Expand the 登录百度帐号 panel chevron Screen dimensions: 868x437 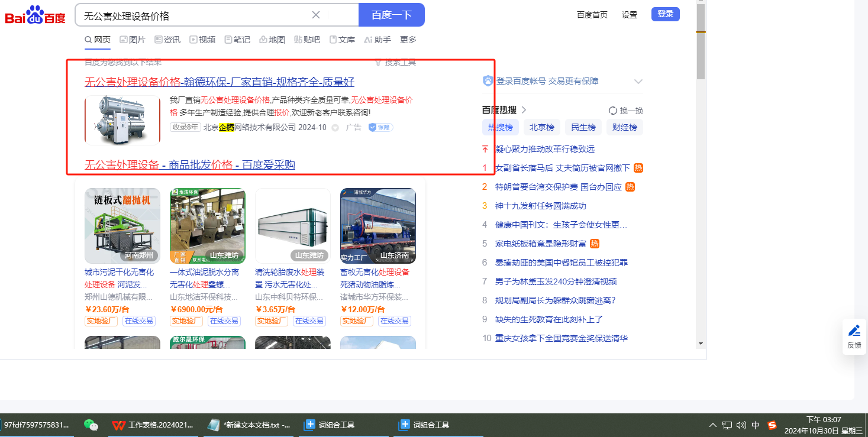tap(638, 81)
